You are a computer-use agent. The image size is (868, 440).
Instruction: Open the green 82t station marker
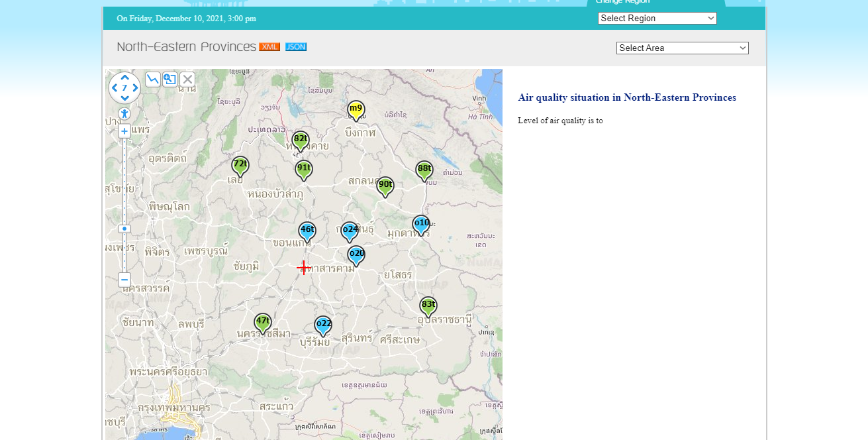[x=301, y=142]
